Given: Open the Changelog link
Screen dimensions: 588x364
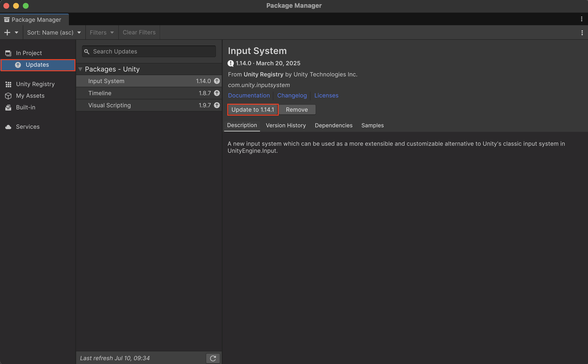Looking at the screenshot, I should (292, 95).
